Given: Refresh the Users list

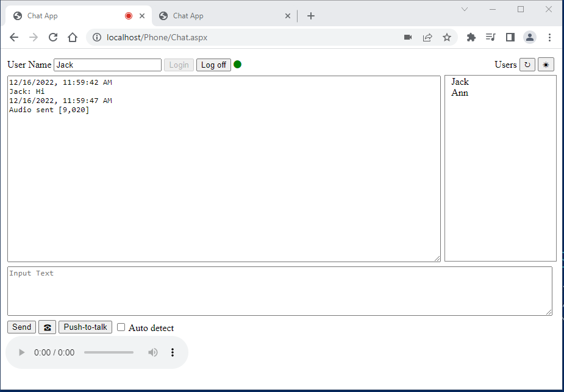Looking at the screenshot, I should pyautogui.click(x=527, y=65).
